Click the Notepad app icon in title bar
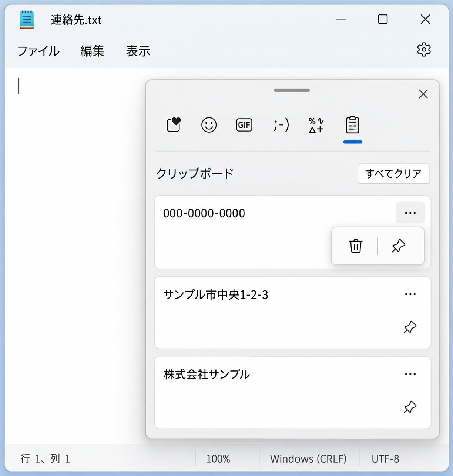453x476 pixels. 27,20
